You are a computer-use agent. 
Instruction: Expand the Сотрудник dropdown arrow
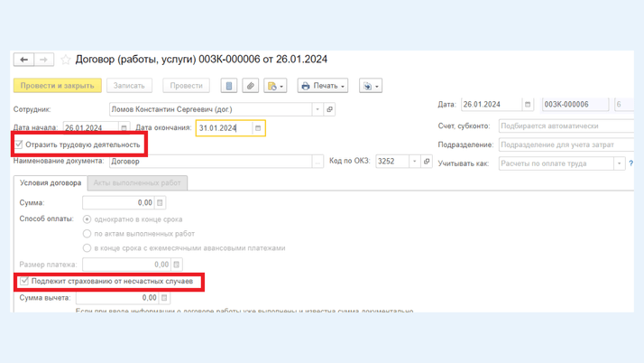[317, 109]
